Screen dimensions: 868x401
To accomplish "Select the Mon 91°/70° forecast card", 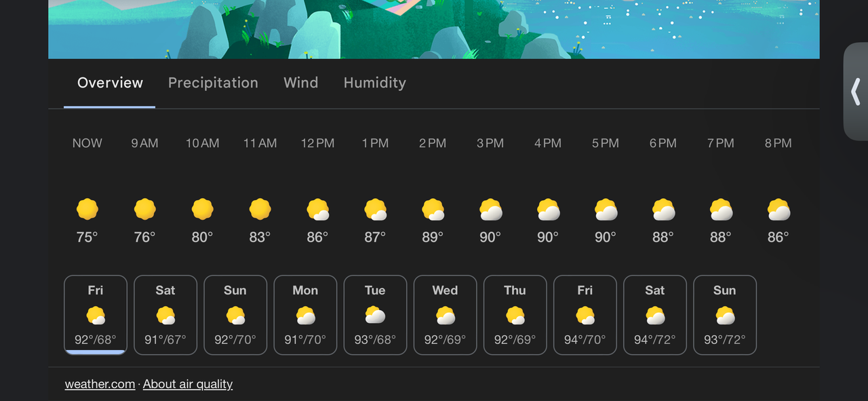I will click(x=305, y=315).
